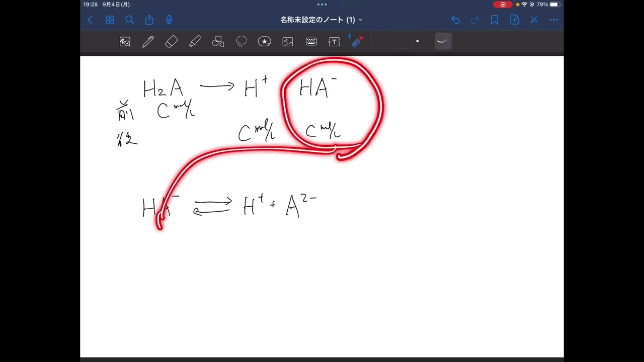Viewport: 644px width, 362px height.
Task: Open the share/export icon
Action: [149, 20]
